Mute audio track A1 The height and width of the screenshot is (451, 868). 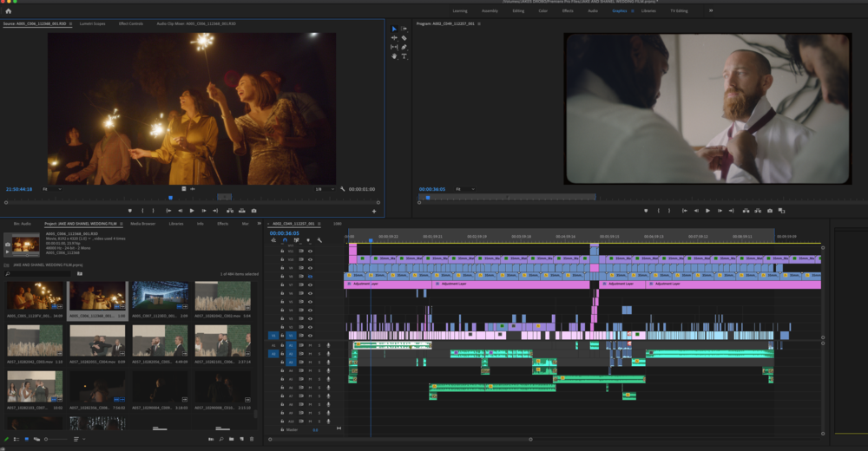(310, 345)
